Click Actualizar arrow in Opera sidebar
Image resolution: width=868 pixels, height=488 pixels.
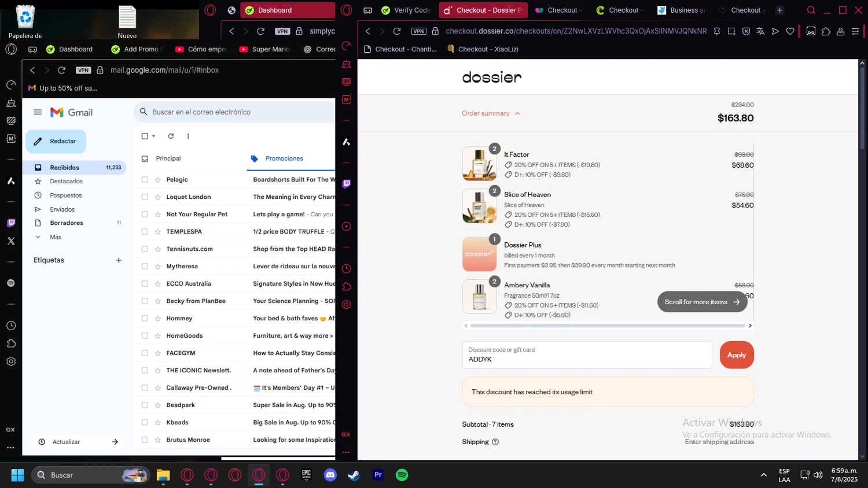115,442
